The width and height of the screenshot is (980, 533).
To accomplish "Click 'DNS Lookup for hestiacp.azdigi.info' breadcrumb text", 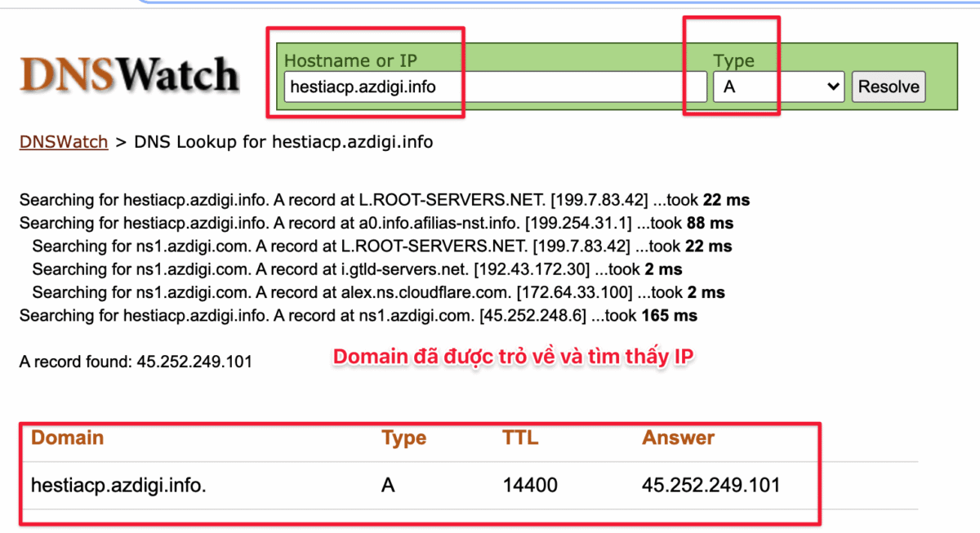I will pos(283,142).
